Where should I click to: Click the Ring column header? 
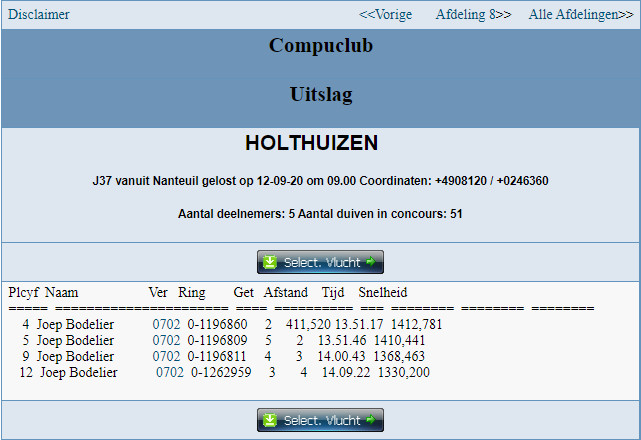pos(192,293)
